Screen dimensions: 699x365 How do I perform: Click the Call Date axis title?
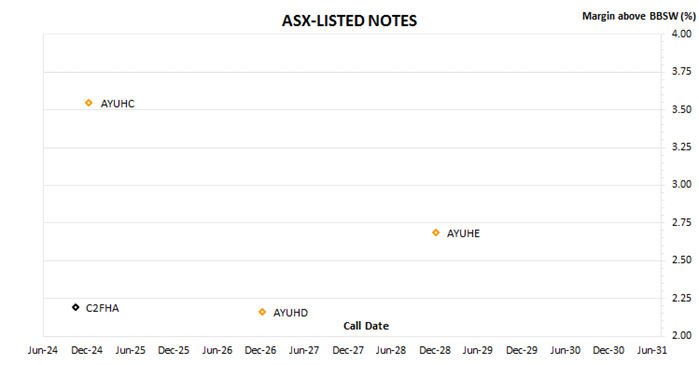366,326
